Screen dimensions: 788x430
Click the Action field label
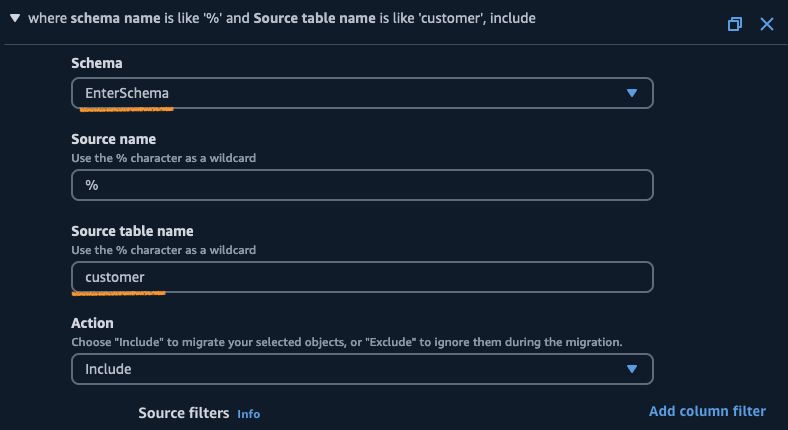point(92,323)
